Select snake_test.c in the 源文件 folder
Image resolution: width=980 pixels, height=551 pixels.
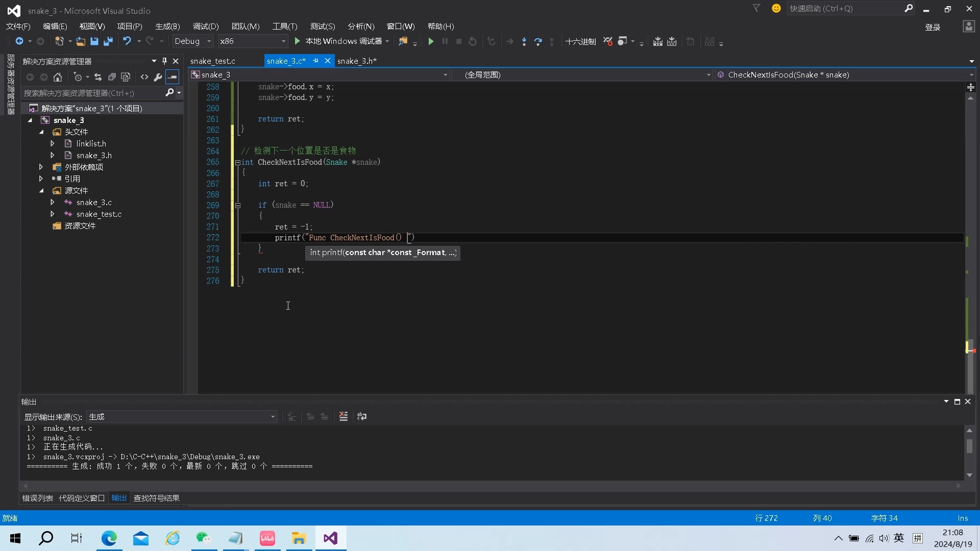[x=99, y=214]
